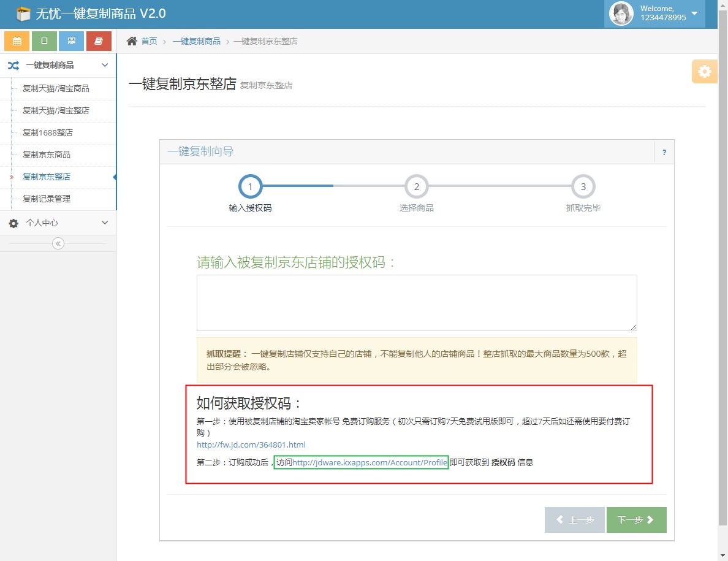Click the Welcome 1234478995 user text

point(663,13)
